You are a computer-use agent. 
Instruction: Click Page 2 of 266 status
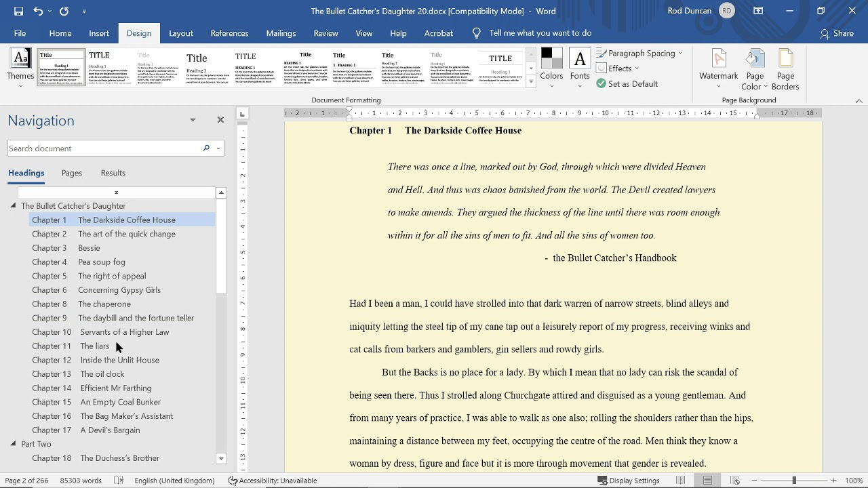pyautogui.click(x=26, y=481)
